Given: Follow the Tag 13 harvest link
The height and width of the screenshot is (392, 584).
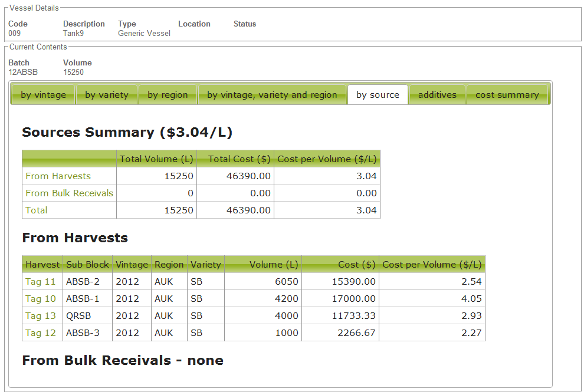Looking at the screenshot, I should [40, 316].
